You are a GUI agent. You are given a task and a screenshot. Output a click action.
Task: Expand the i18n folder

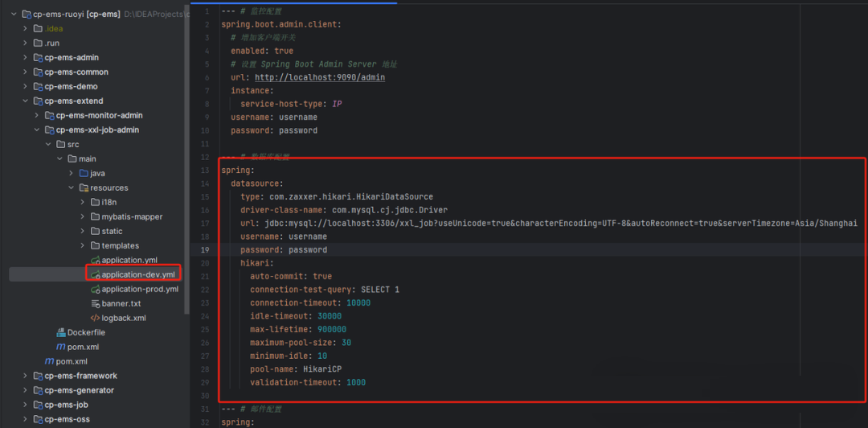[84, 203]
